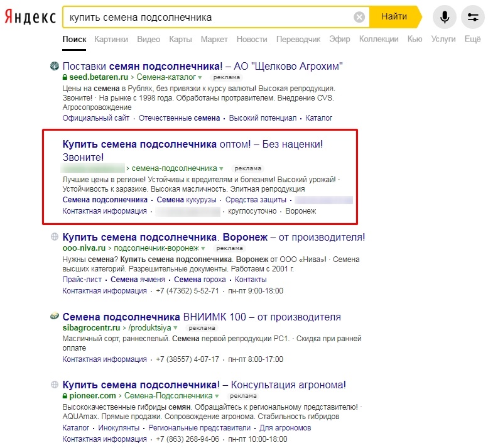
Task: Open 'Поставки семян подсолнечника' result title
Action: click(202, 66)
